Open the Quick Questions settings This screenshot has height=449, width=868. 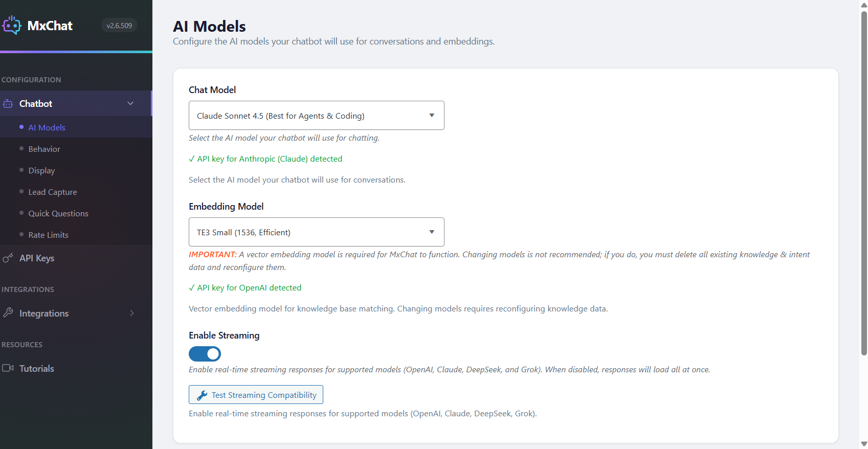coord(58,213)
